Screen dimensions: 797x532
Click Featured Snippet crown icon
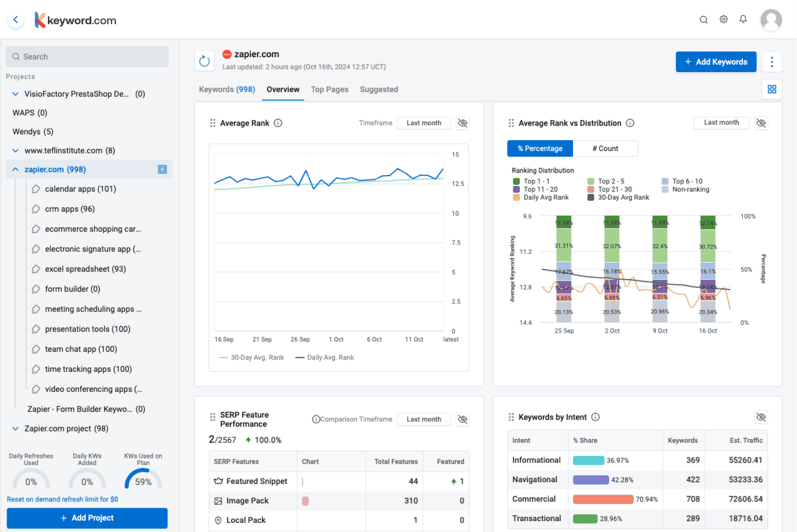point(218,481)
